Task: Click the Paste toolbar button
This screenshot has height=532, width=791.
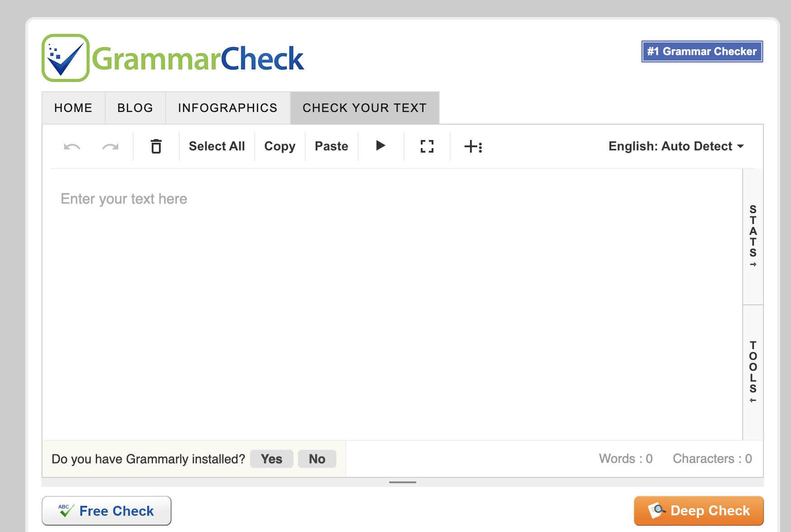Action: tap(331, 146)
